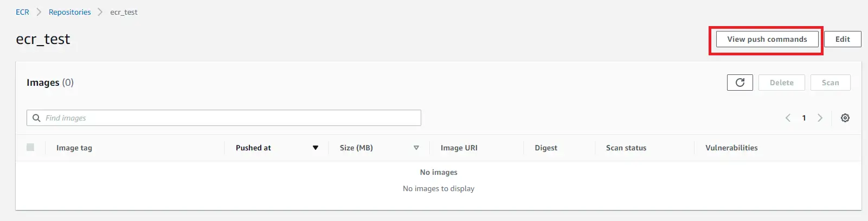868x221 pixels.
Task: Click the refresh images icon button
Action: coord(740,83)
